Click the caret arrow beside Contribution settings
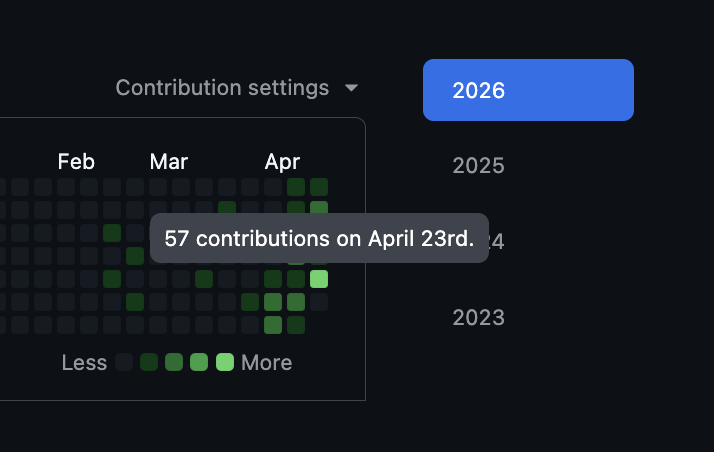Image resolution: width=714 pixels, height=452 pixels. point(351,87)
